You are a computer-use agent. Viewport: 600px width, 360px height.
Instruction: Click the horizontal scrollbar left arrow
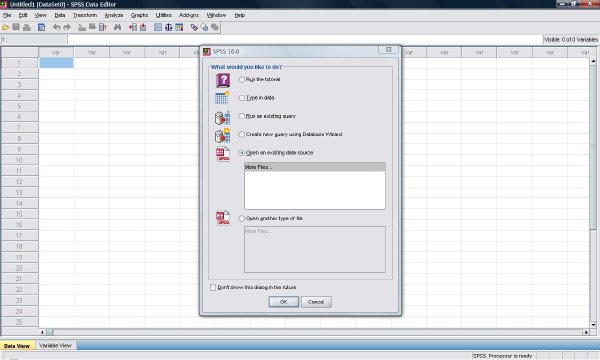(42, 332)
